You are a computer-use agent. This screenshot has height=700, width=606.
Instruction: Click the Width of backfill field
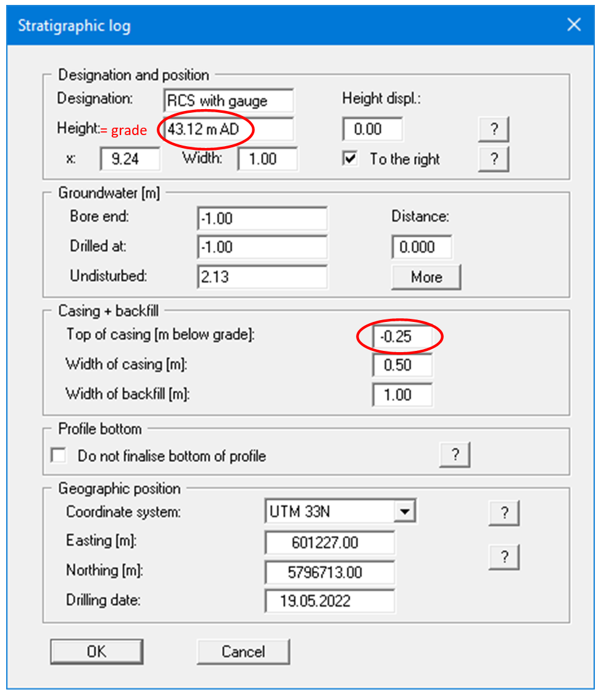(x=402, y=395)
